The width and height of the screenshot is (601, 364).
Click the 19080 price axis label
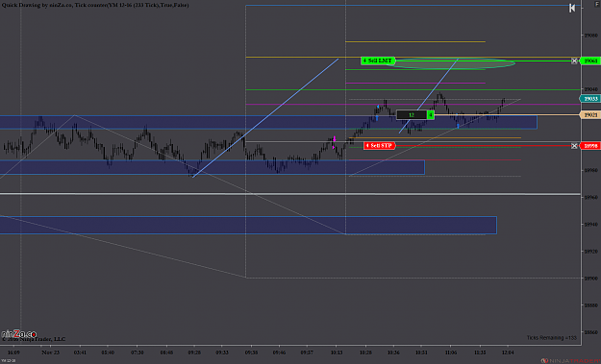(x=590, y=36)
